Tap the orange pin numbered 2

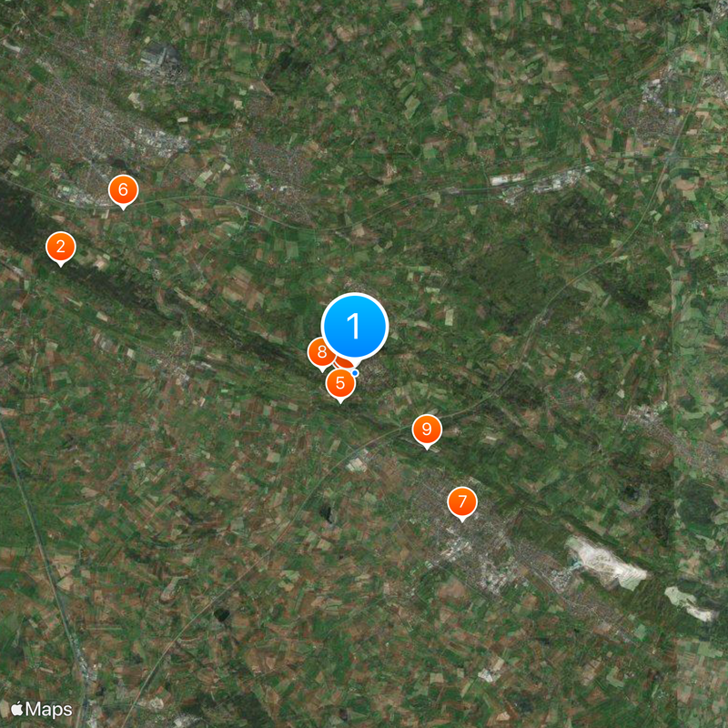point(61,247)
